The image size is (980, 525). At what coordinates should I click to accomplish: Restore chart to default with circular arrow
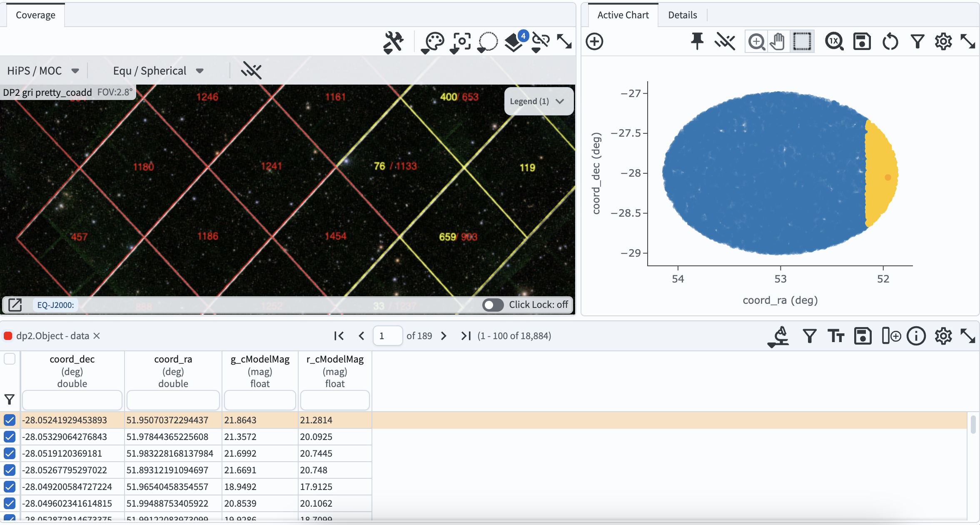click(x=890, y=42)
